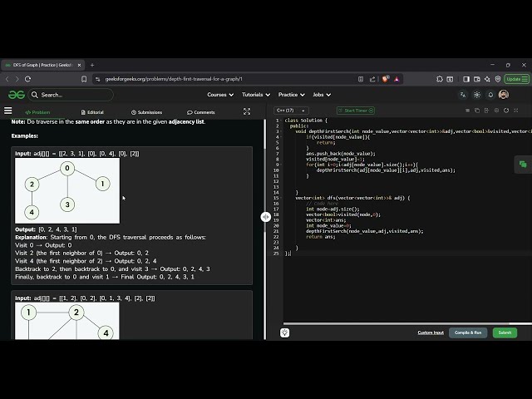Click "Examples:" heading text

tap(25, 135)
